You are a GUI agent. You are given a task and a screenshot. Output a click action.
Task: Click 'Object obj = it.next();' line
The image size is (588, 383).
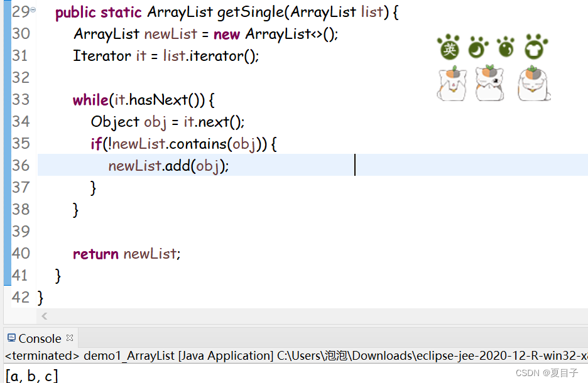coord(167,122)
